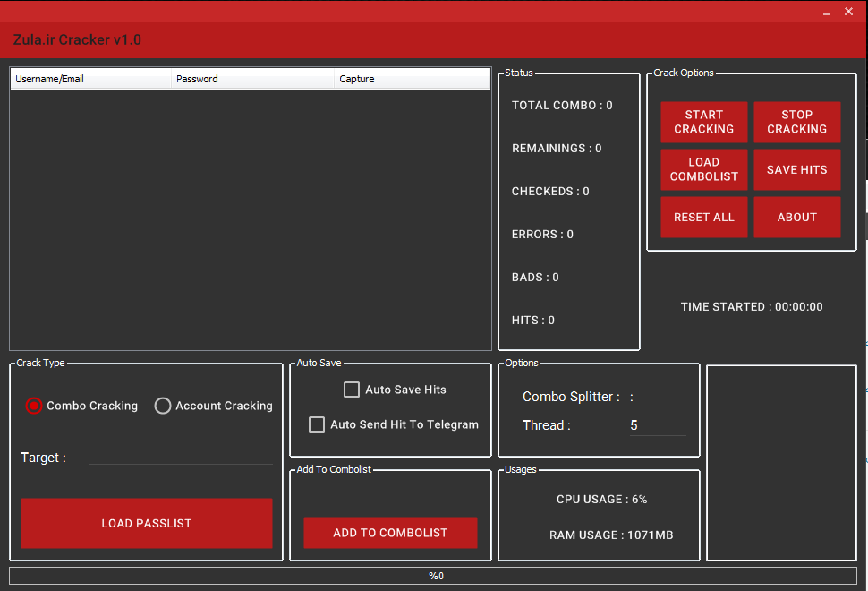Hit the Reset All button
868x591 pixels.
703,217
